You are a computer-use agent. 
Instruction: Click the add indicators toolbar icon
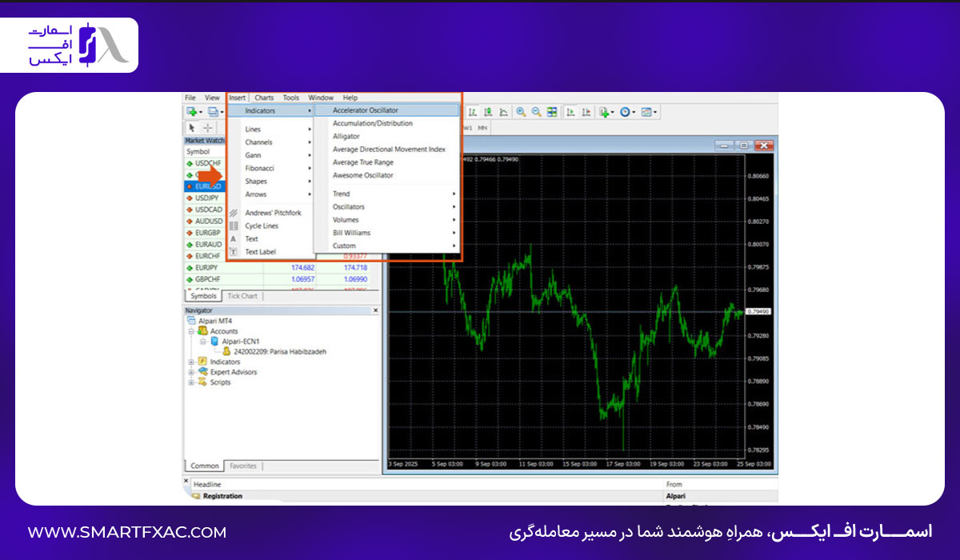(x=605, y=112)
